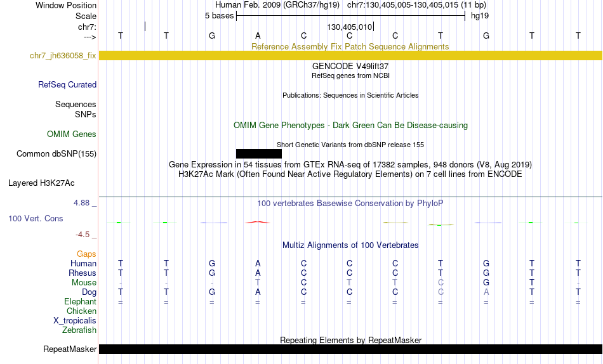This screenshot has height=364, width=603.
Task: Click the Elephant species label
Action: click(x=80, y=301)
